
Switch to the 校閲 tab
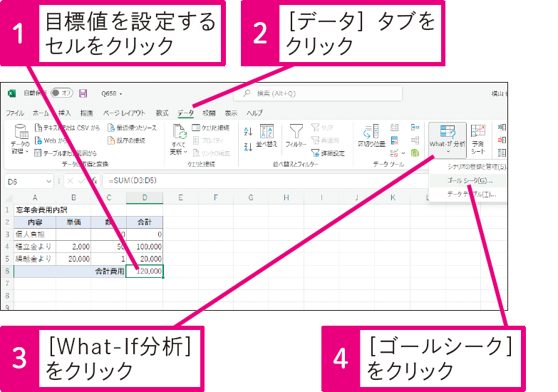click(209, 113)
